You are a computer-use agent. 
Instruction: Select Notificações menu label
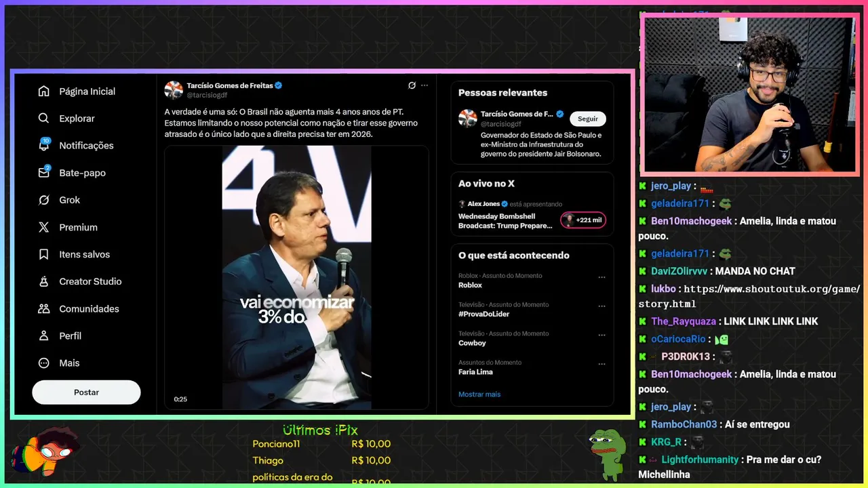click(x=86, y=146)
